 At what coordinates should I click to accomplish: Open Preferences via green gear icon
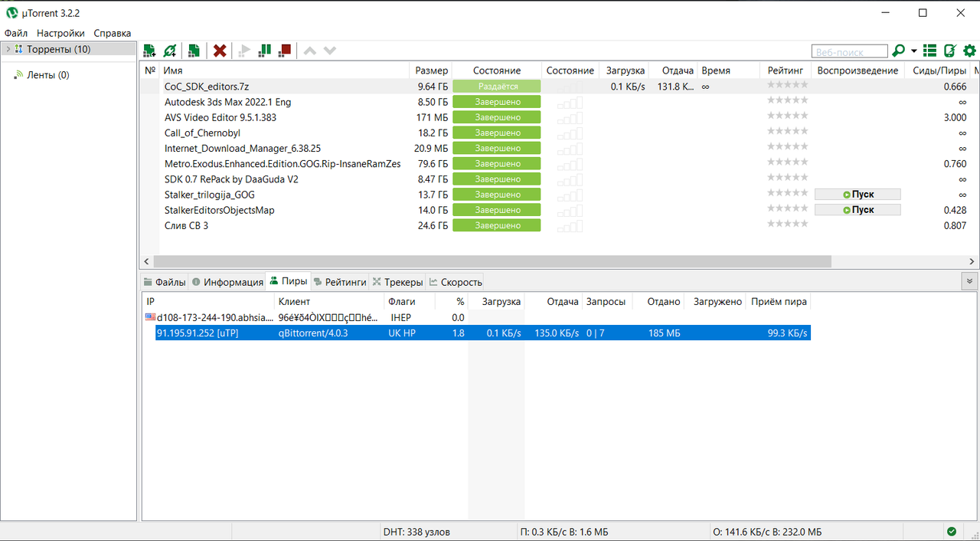[x=969, y=51]
